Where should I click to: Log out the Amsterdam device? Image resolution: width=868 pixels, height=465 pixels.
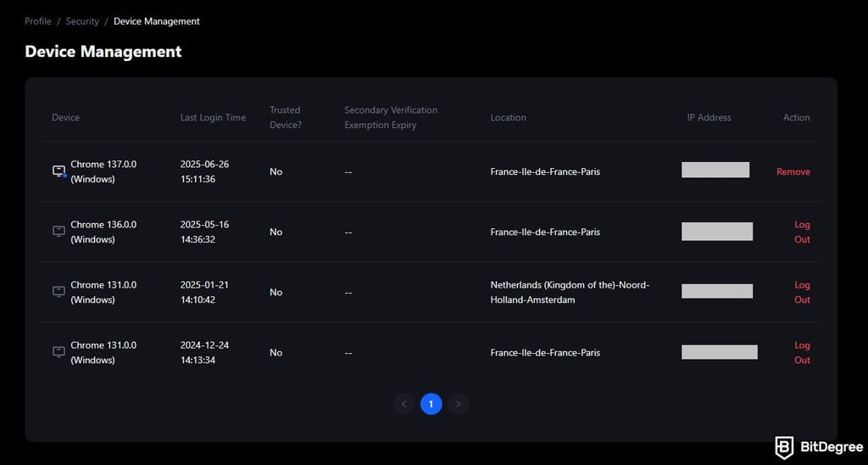802,292
